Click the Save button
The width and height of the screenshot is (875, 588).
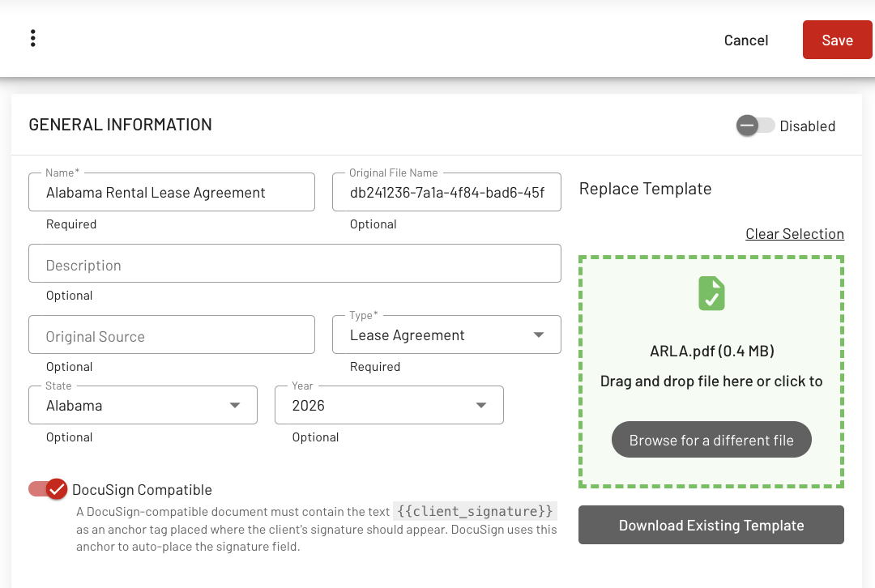pos(837,40)
